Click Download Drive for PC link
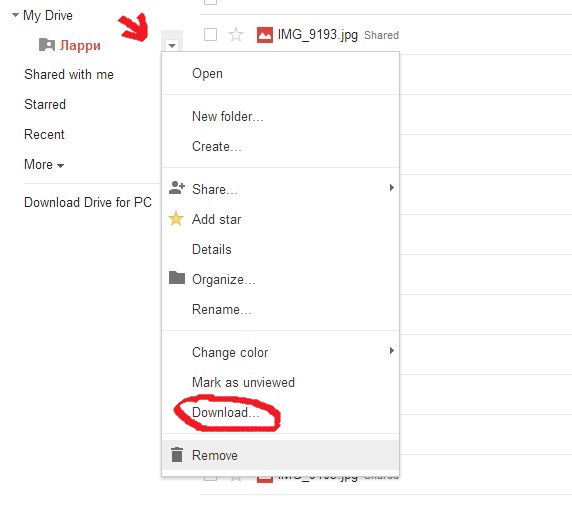Screen dimensions: 572x505 [x=88, y=202]
